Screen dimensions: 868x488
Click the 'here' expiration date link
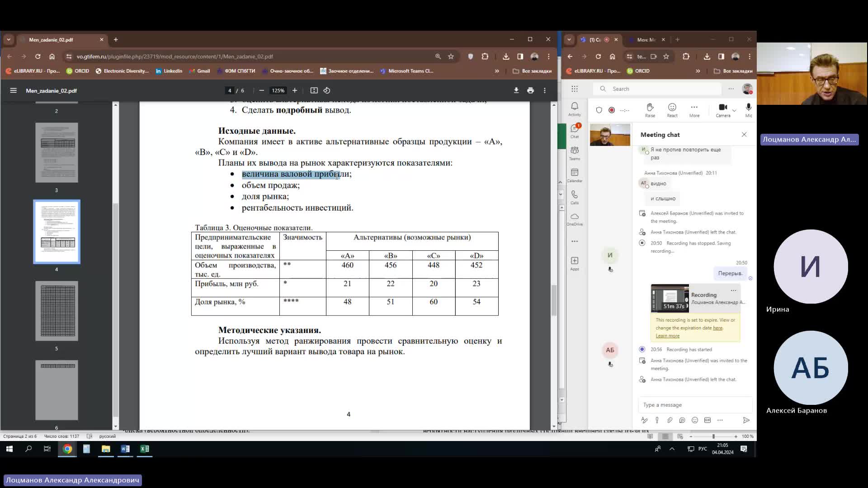tap(717, 328)
